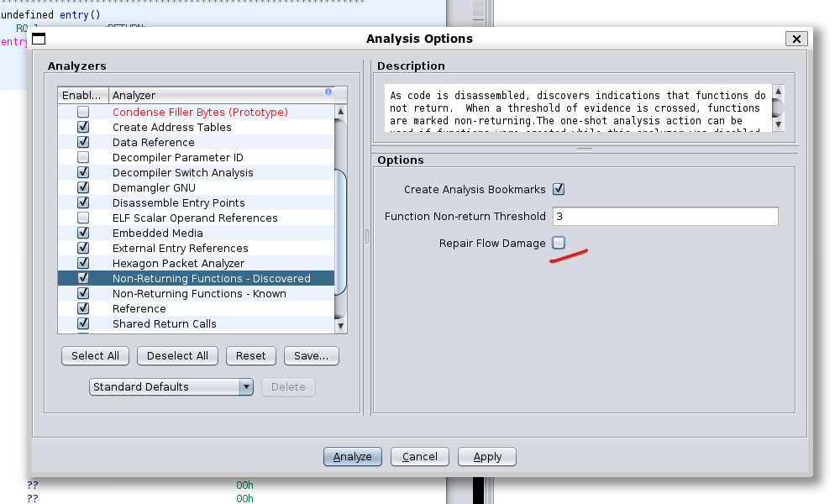Open the Standard Defaults configuration dropdown
The height and width of the screenshot is (504, 840).
[171, 386]
